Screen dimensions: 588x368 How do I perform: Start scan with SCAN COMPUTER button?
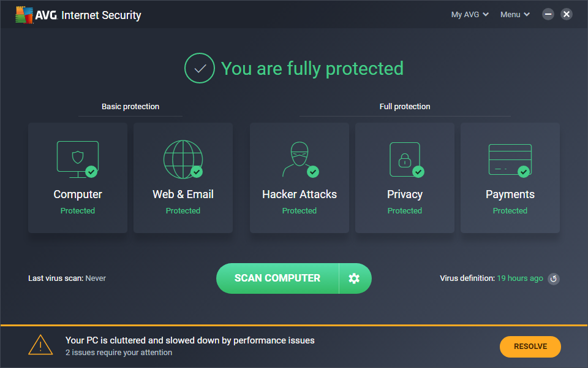click(277, 278)
